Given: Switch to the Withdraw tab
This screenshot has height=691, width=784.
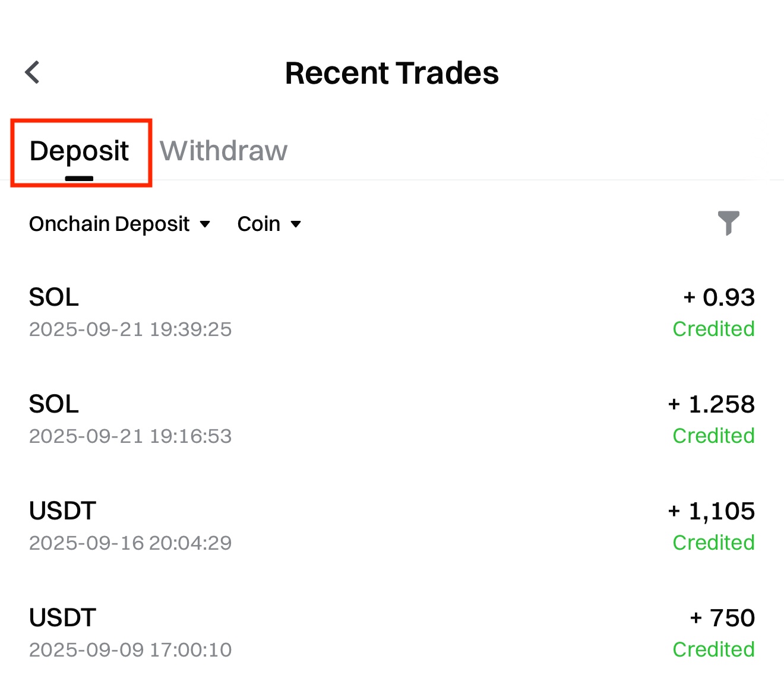Looking at the screenshot, I should [223, 151].
